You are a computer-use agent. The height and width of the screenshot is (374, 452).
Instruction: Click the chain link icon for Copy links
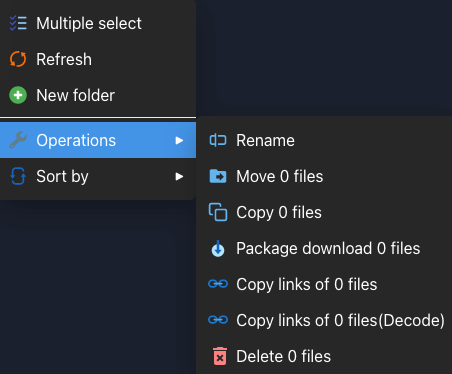point(218,284)
